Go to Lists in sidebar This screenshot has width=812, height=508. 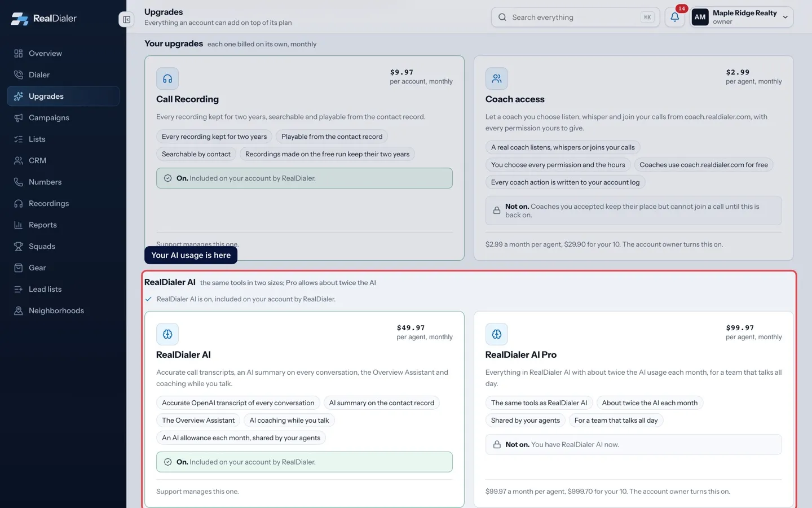coord(63,139)
